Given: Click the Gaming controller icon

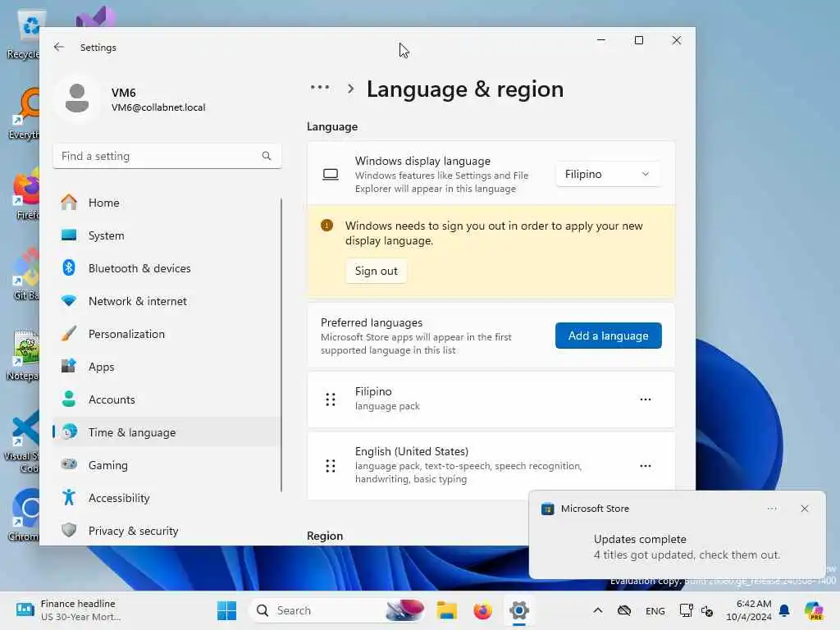Looking at the screenshot, I should point(69,464).
